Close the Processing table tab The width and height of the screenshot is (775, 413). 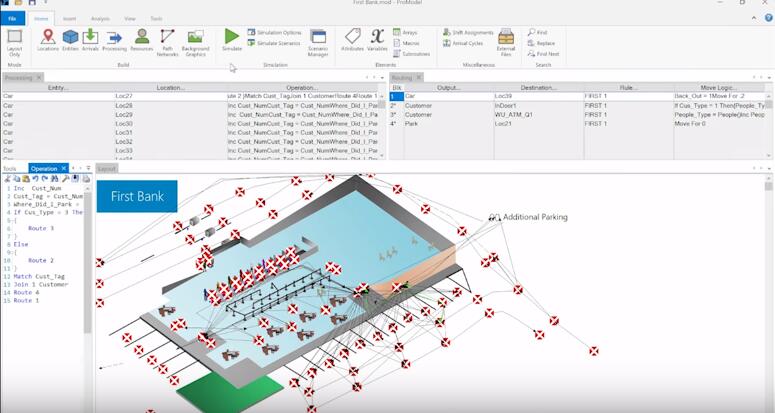pyautogui.click(x=39, y=78)
